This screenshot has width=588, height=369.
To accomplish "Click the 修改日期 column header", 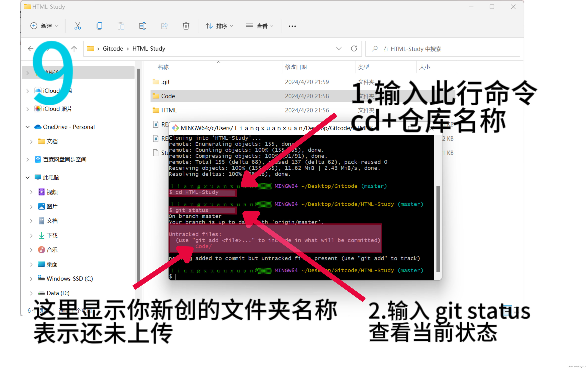I will click(x=296, y=67).
